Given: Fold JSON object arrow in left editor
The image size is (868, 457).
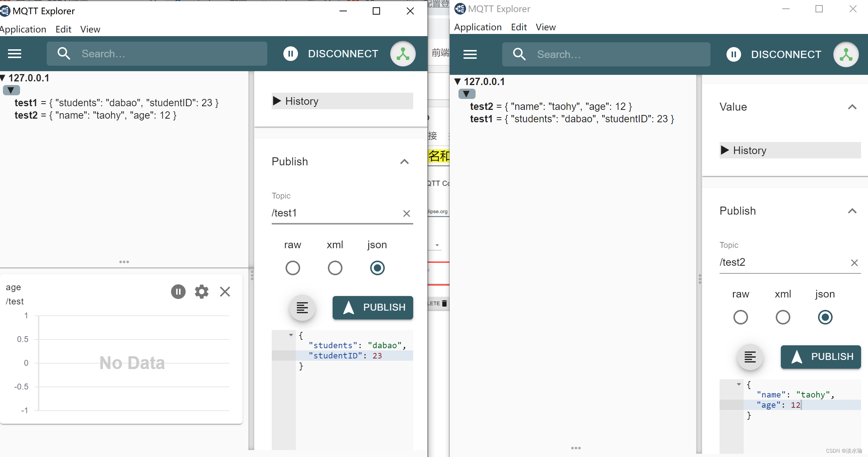Looking at the screenshot, I should coord(291,335).
